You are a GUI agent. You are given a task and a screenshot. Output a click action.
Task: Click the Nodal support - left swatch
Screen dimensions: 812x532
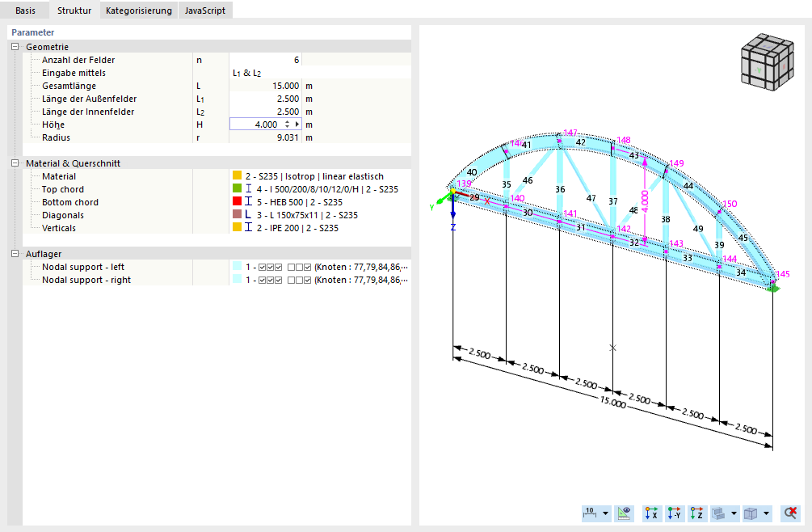[x=238, y=266]
